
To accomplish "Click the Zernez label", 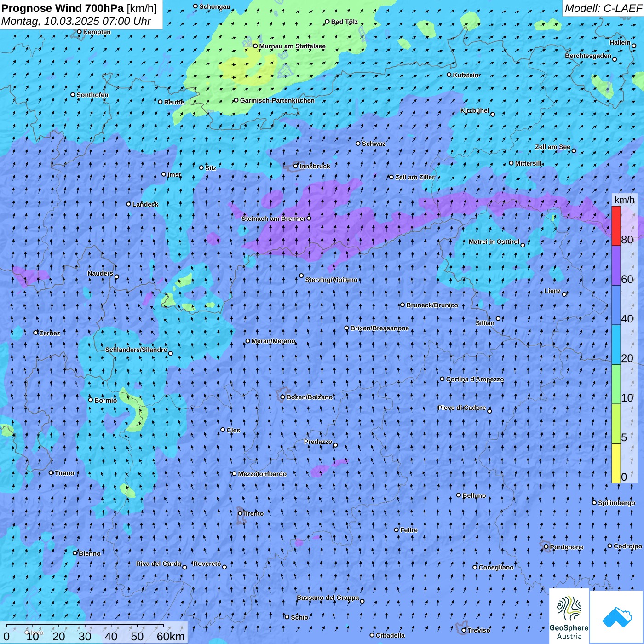I will click(x=50, y=333).
